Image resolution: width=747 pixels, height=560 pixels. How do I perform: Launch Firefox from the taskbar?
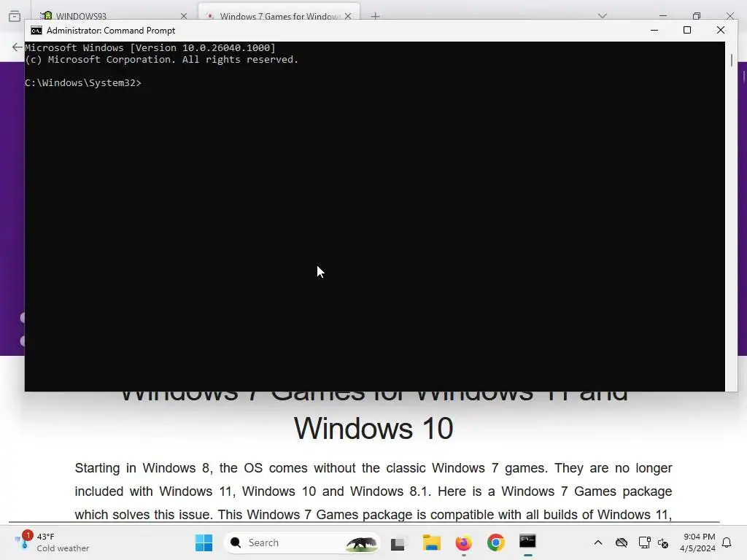[x=463, y=542]
